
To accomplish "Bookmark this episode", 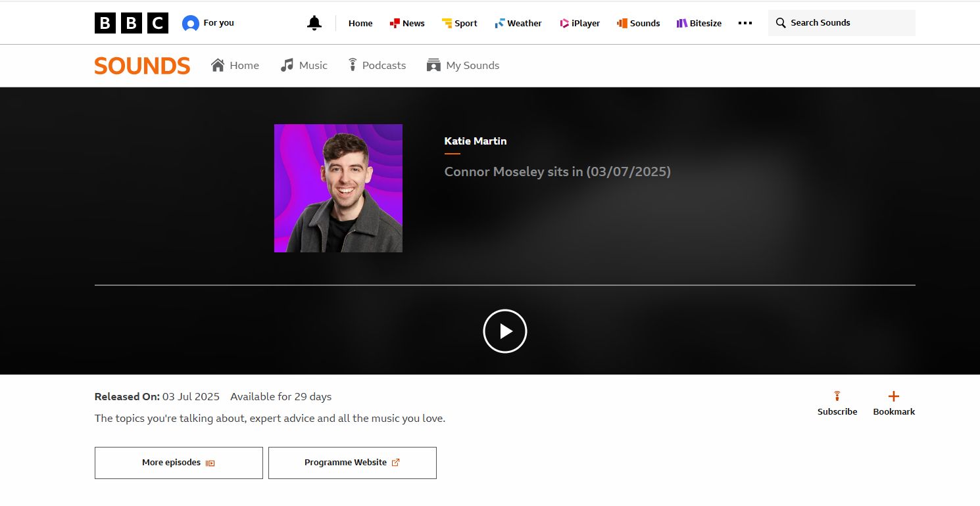I will point(894,403).
